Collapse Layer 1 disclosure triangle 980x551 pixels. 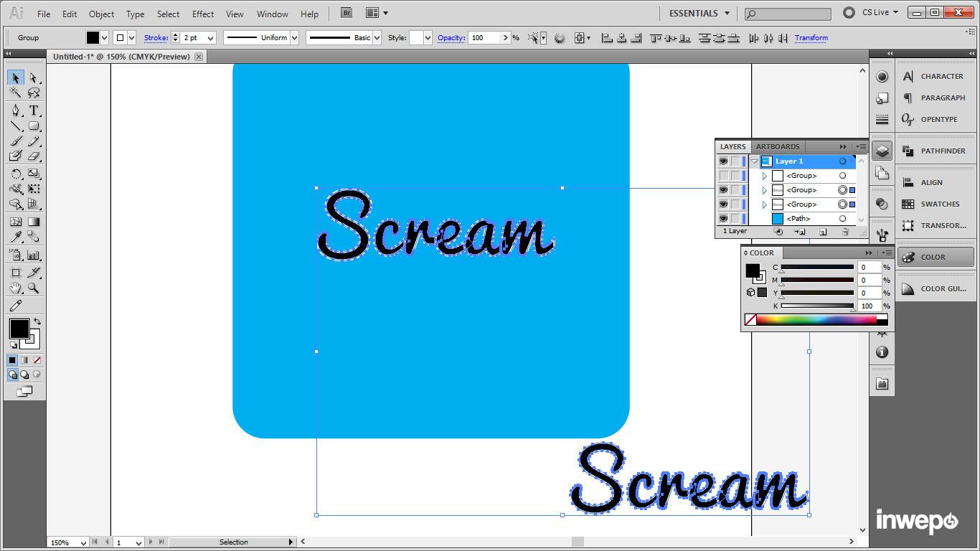point(755,161)
